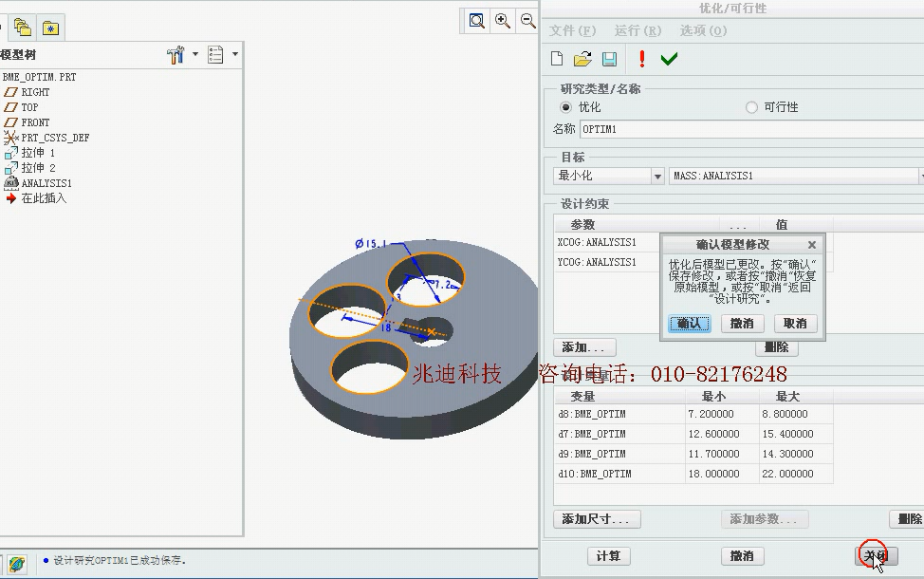Activate the zoom region magnifier tool
This screenshot has height=579, width=924.
coord(475,20)
